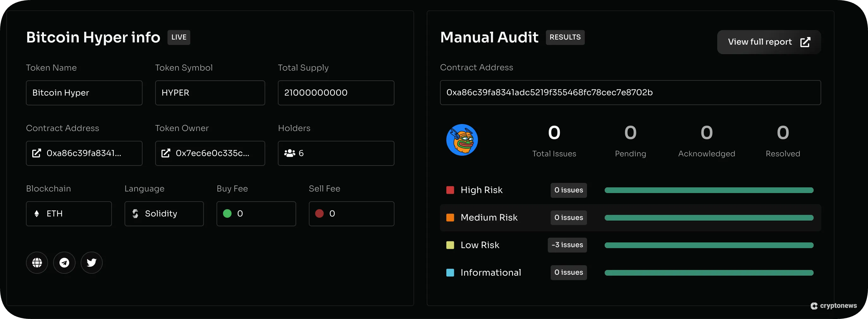
Task: Click the Solidity language icon
Action: [136, 213]
